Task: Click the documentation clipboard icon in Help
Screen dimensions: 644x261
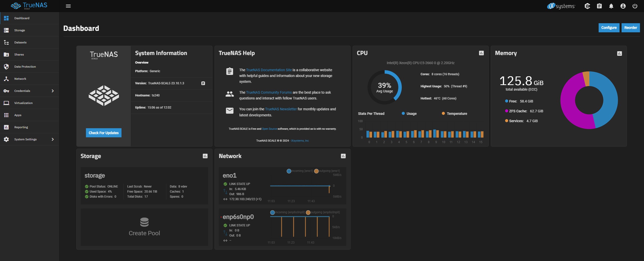Action: [x=230, y=71]
